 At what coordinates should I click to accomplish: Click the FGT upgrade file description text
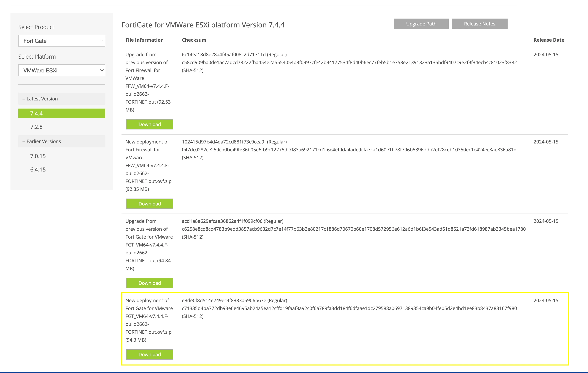click(x=149, y=245)
